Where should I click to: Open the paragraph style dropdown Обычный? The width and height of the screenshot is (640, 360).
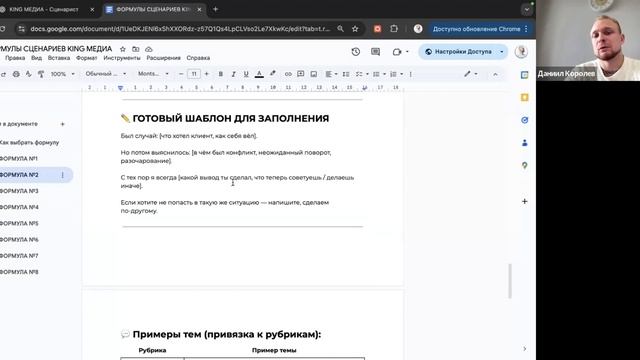[x=105, y=74]
